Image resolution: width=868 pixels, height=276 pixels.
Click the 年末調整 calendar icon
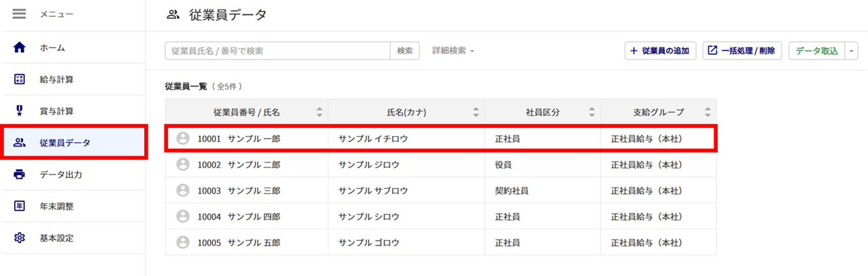[x=20, y=206]
